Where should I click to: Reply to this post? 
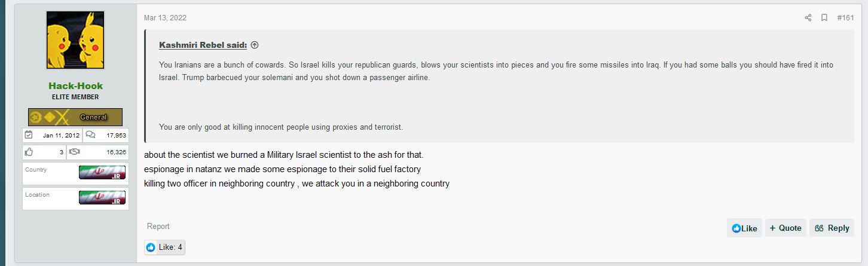point(832,228)
